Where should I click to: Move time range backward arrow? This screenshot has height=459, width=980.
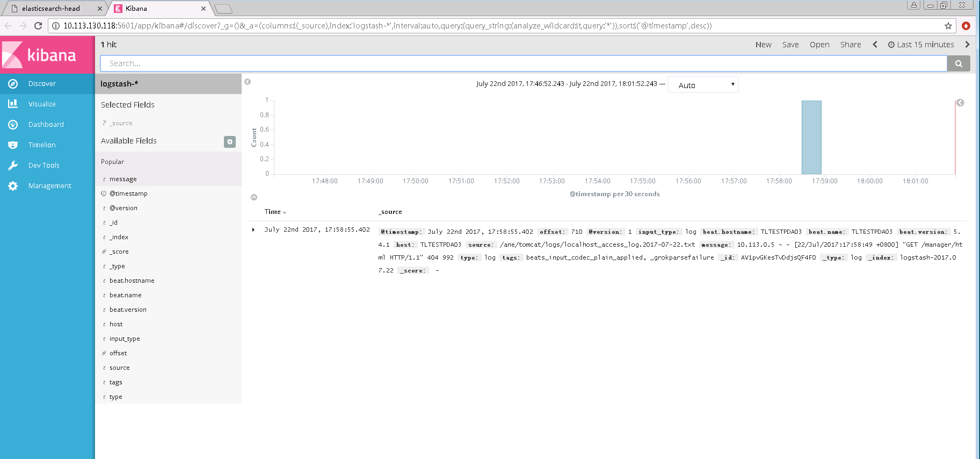tap(875, 45)
